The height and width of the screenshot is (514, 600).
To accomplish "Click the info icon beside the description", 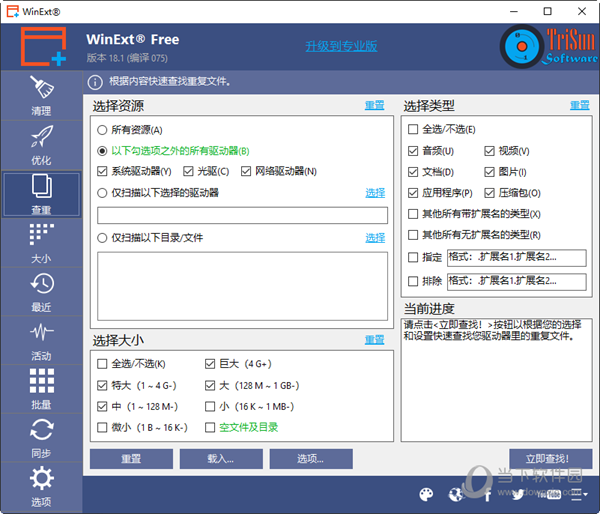I will (95, 82).
